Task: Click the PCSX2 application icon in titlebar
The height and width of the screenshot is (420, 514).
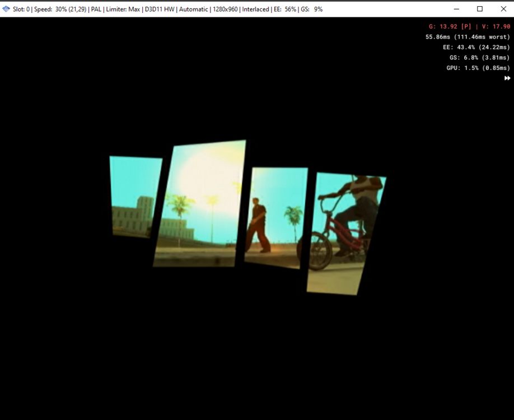Action: click(x=6, y=9)
